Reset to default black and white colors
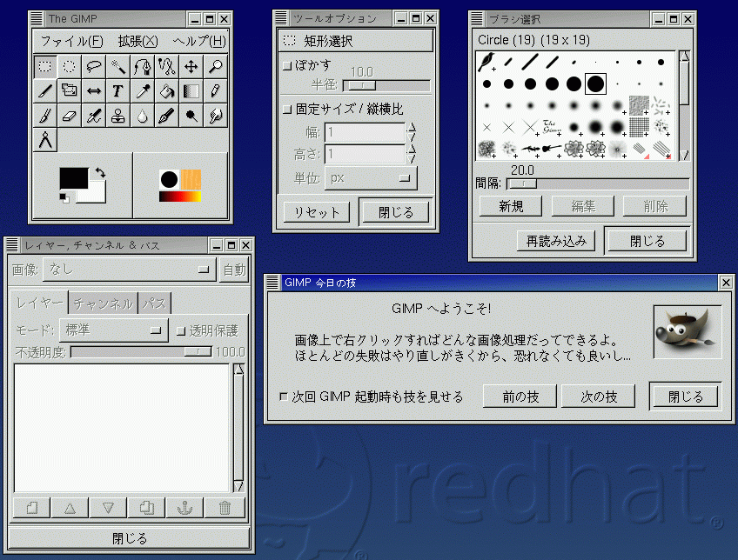Image resolution: width=738 pixels, height=560 pixels. point(64,198)
